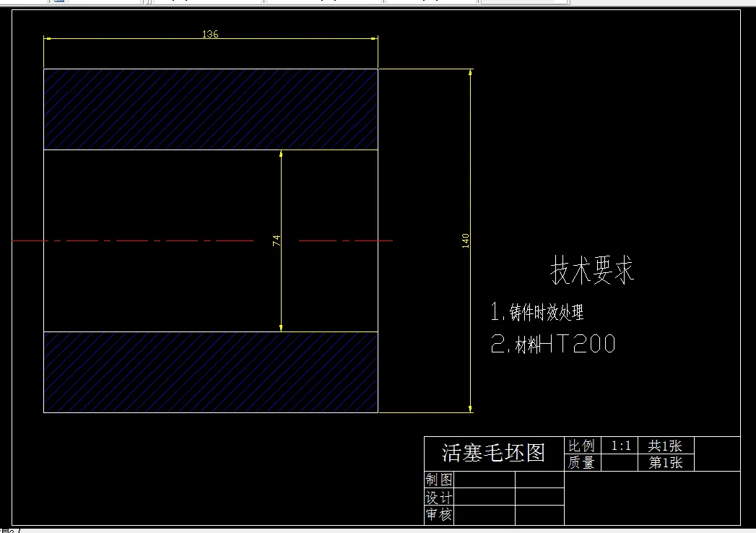Select the blue hatch above the bore
Viewport: 756px width, 533px height.
(x=211, y=110)
